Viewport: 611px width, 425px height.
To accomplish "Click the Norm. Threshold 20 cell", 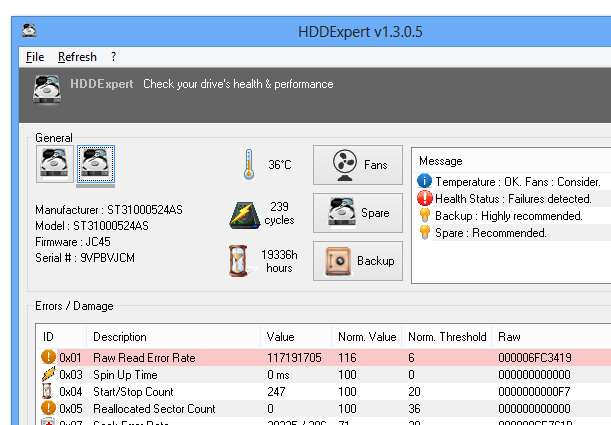I will tap(414, 391).
